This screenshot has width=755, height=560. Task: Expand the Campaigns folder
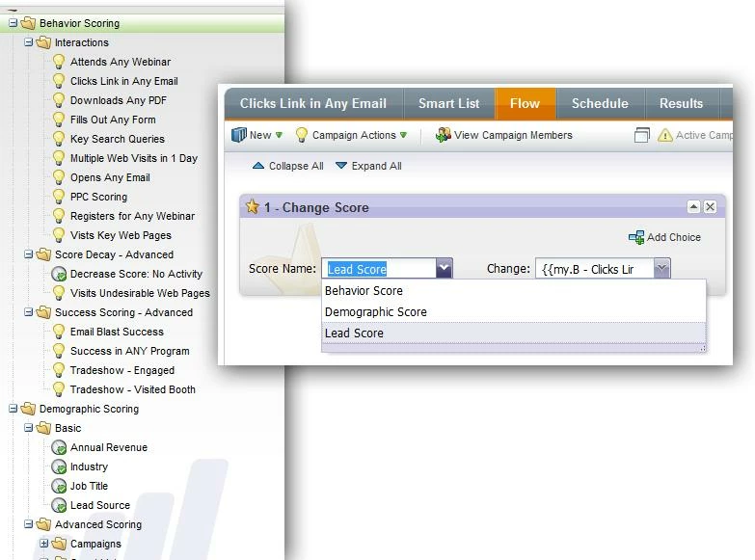43,544
